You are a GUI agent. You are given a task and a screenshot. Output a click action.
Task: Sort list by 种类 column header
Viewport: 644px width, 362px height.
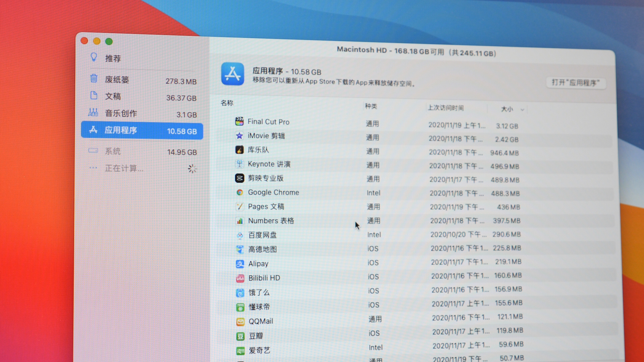371,106
